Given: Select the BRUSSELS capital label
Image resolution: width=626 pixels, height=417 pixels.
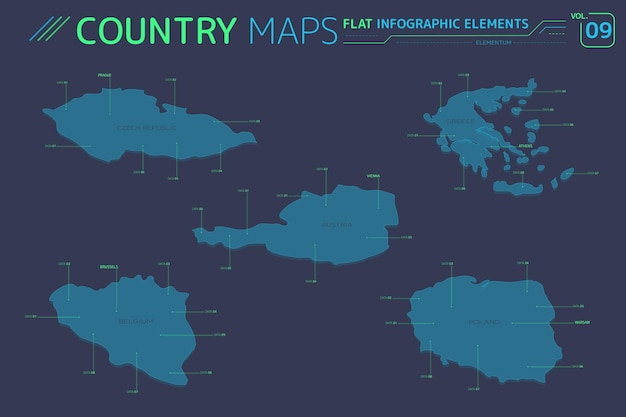Looking at the screenshot, I should [109, 267].
